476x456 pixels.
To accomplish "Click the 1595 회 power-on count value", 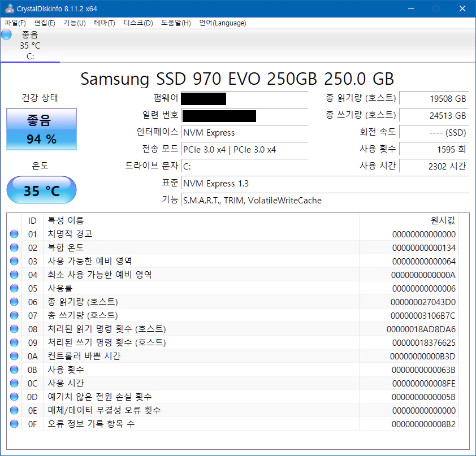I will (x=434, y=150).
